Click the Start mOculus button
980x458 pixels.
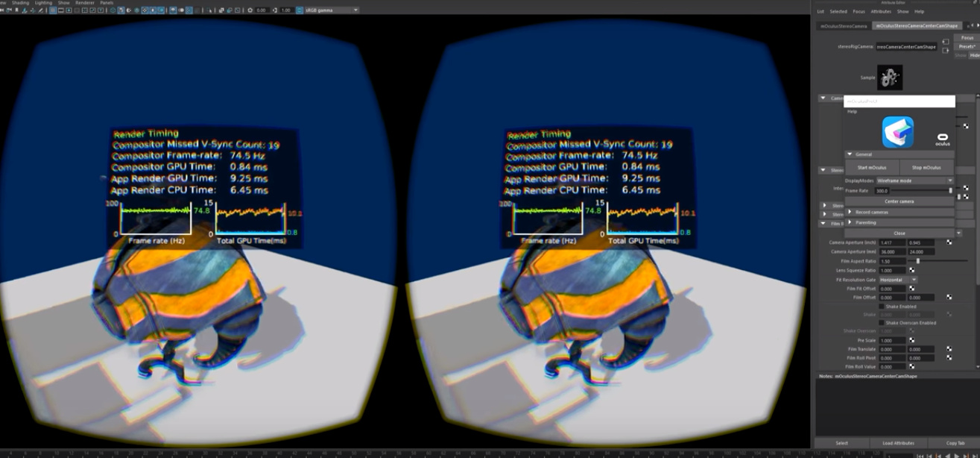coord(872,167)
